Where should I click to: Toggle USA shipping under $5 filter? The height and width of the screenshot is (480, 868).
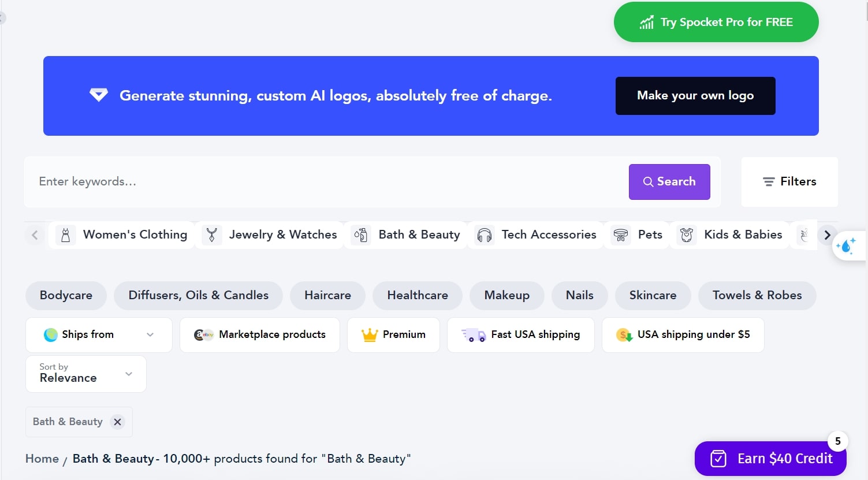[683, 335]
